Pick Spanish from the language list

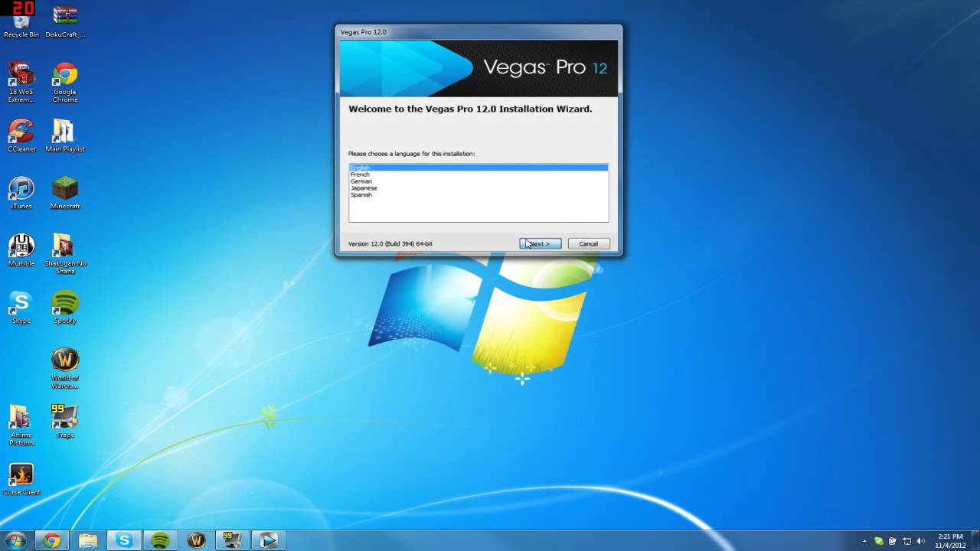[x=479, y=195]
